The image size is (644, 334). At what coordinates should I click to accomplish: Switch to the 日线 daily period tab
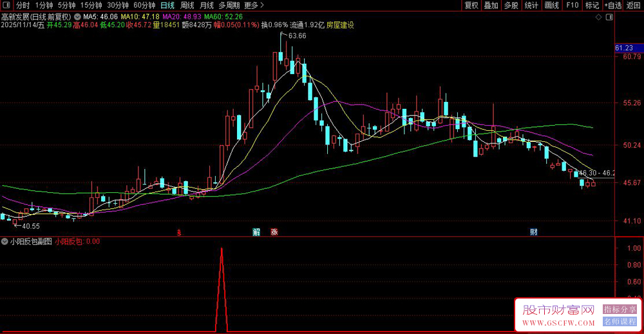[167, 5]
